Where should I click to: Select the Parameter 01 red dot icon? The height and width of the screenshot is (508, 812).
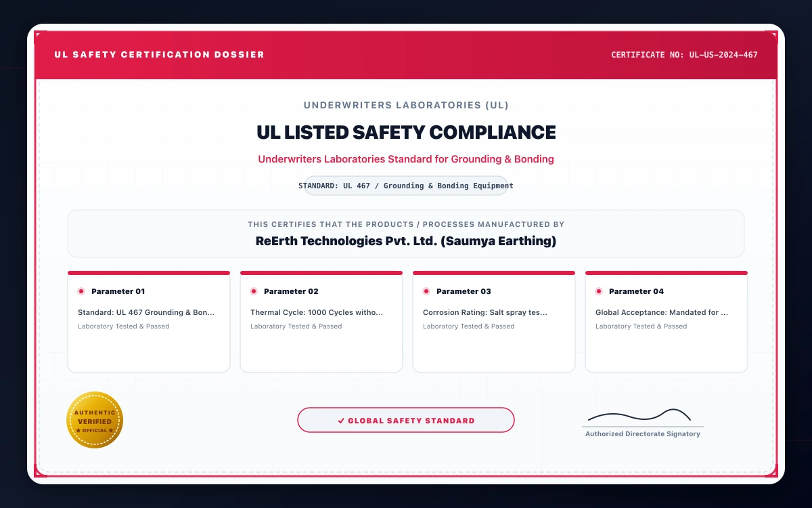(x=81, y=291)
